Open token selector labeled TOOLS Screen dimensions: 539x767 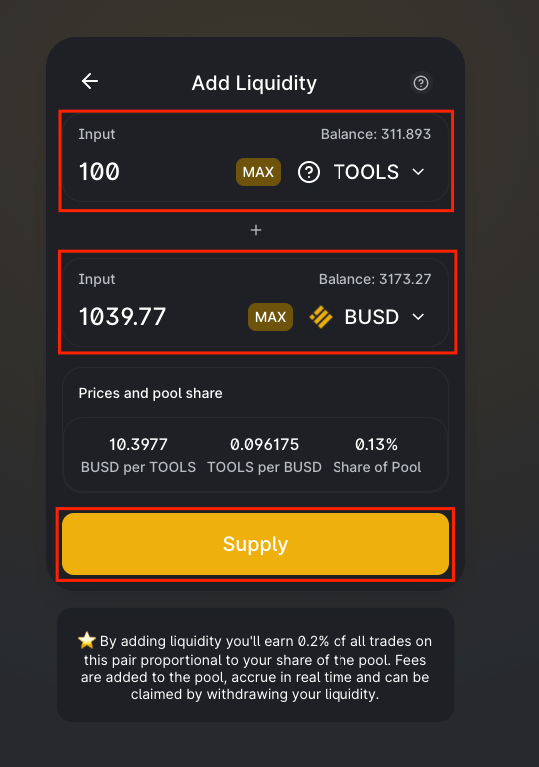pyautogui.click(x=366, y=172)
